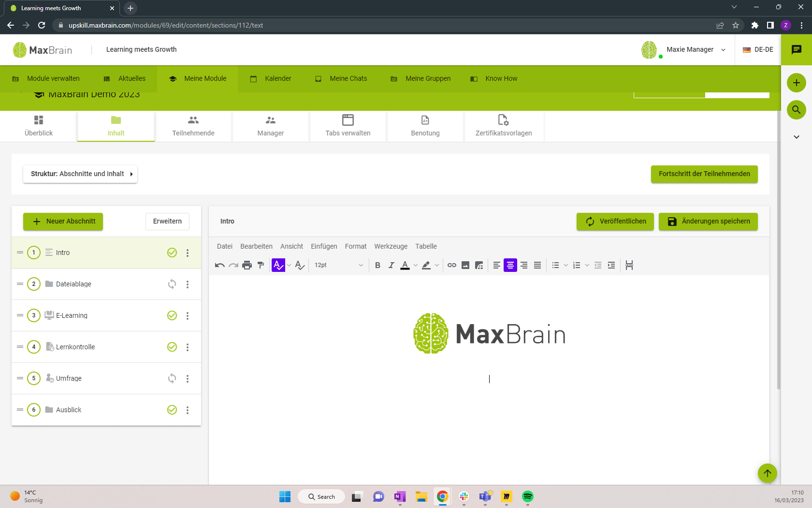Click the insert media icon
The height and width of the screenshot is (508, 812).
coord(479,265)
